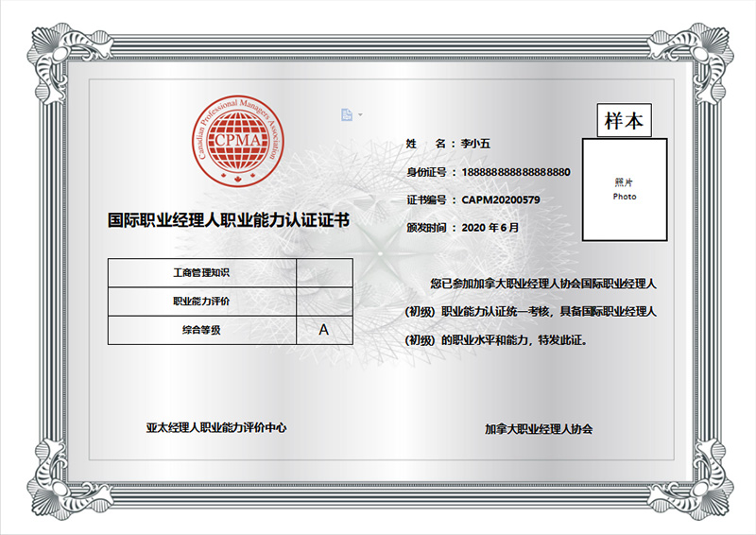Click the 颁发时间 label
The height and width of the screenshot is (535, 756).
(x=426, y=227)
